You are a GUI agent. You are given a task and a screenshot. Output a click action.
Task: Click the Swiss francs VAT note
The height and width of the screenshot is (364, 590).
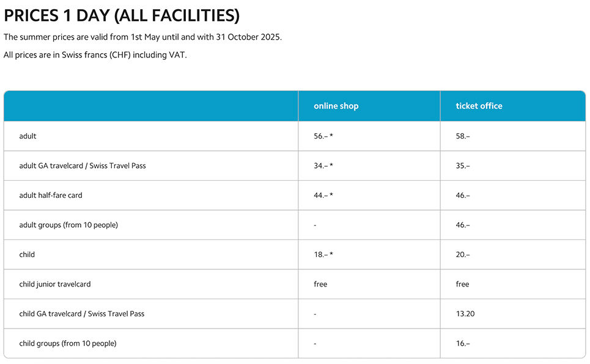(95, 55)
